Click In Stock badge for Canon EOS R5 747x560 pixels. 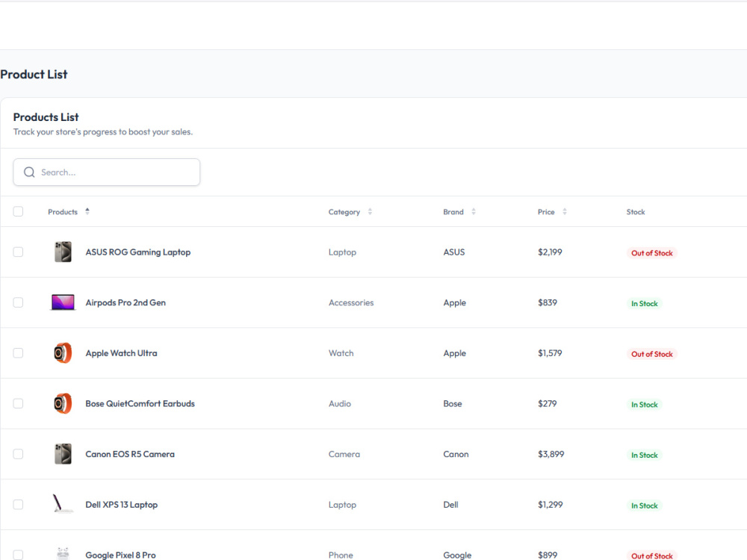(644, 455)
